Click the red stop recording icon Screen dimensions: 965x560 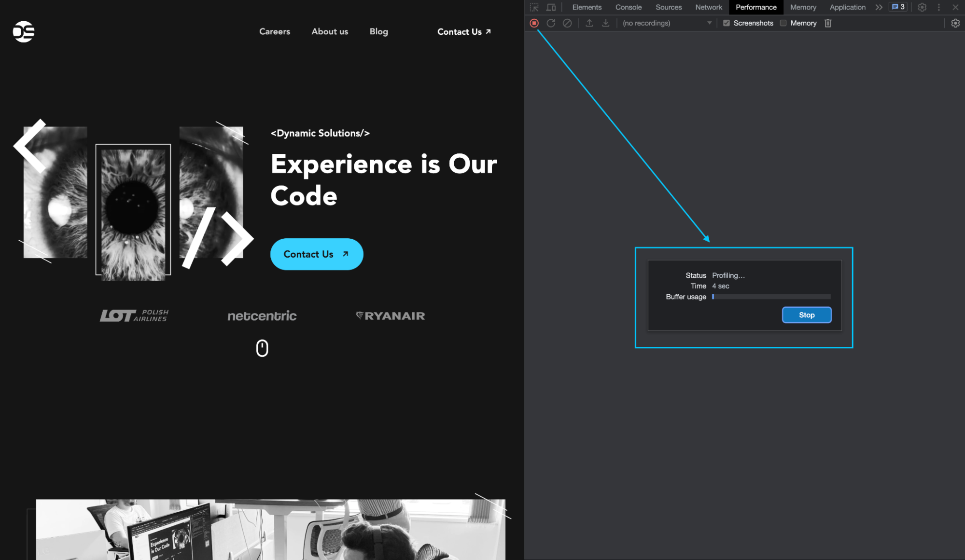pyautogui.click(x=534, y=23)
